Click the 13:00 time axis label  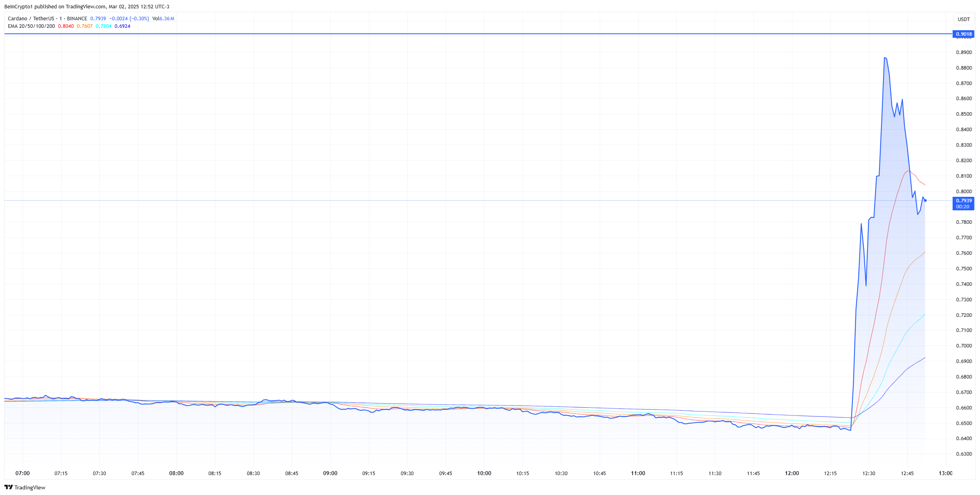pos(945,473)
